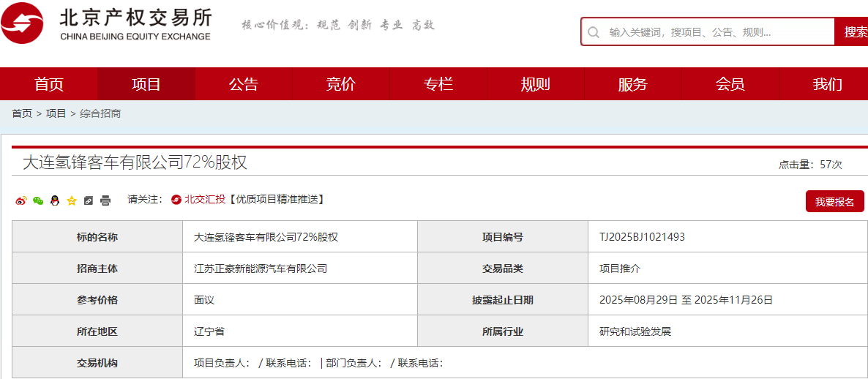Select 优质项目精准推送 text
Image resolution: width=868 pixels, height=379 pixels.
276,200
